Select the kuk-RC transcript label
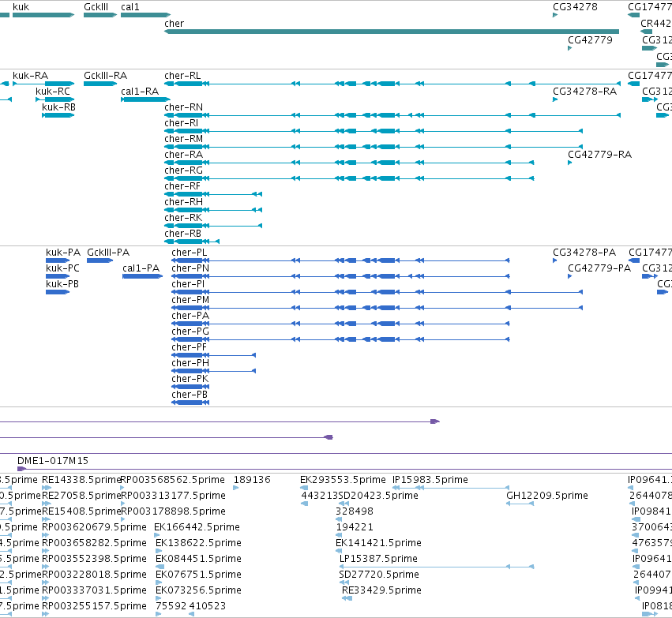Image resolution: width=672 pixels, height=618 pixels. (53, 92)
